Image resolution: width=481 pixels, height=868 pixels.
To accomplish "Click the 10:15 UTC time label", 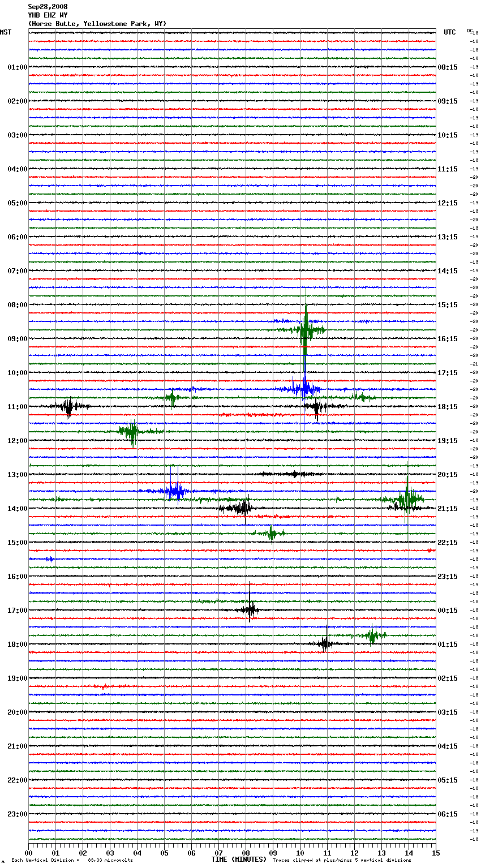I will 448,135.
